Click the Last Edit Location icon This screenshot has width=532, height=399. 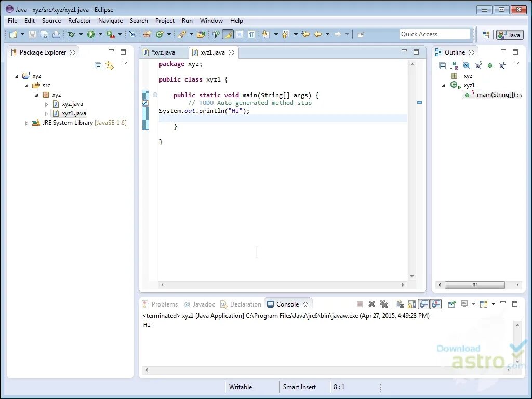tap(305, 34)
